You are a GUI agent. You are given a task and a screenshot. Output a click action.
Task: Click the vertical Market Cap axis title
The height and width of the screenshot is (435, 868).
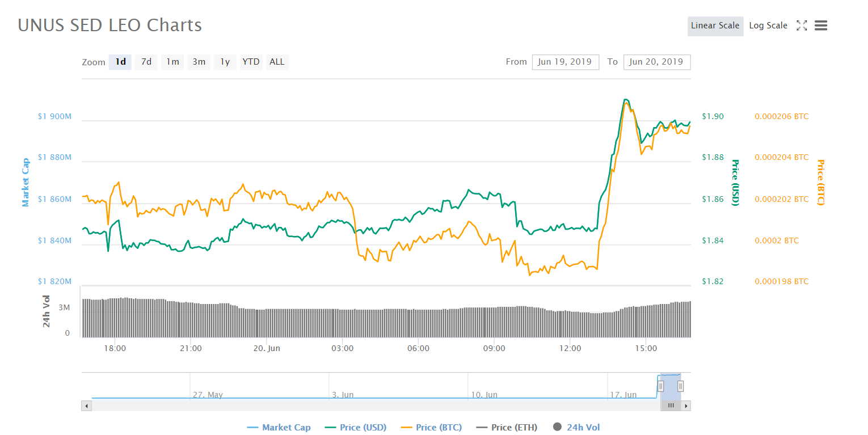(x=26, y=183)
